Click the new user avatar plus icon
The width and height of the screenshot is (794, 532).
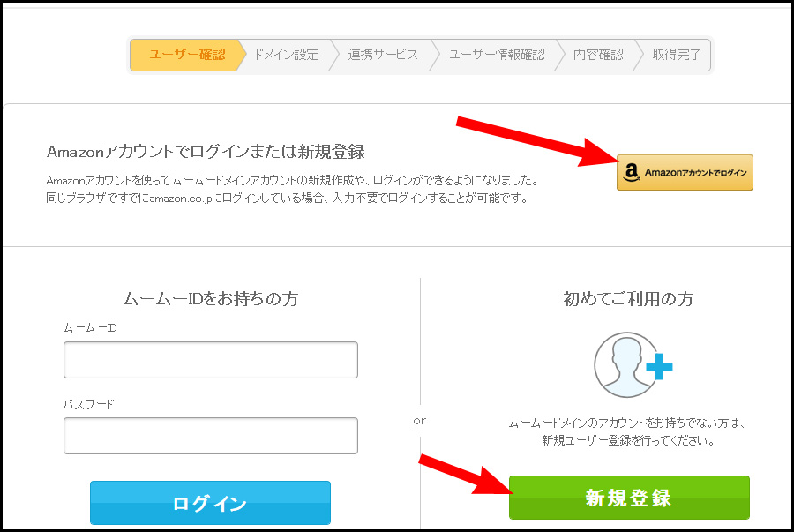[633, 364]
